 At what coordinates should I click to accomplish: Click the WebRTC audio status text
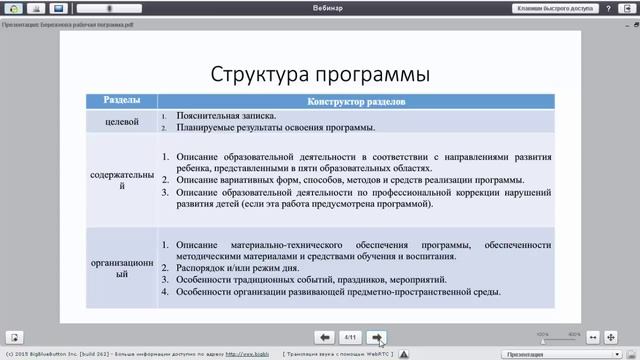pyautogui.click(x=338, y=354)
